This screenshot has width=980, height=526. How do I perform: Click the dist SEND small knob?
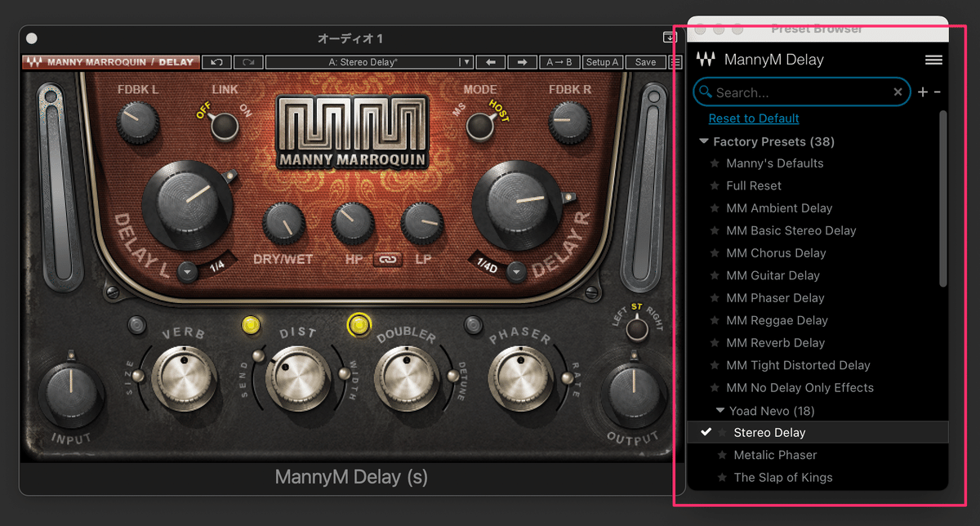[x=259, y=355]
